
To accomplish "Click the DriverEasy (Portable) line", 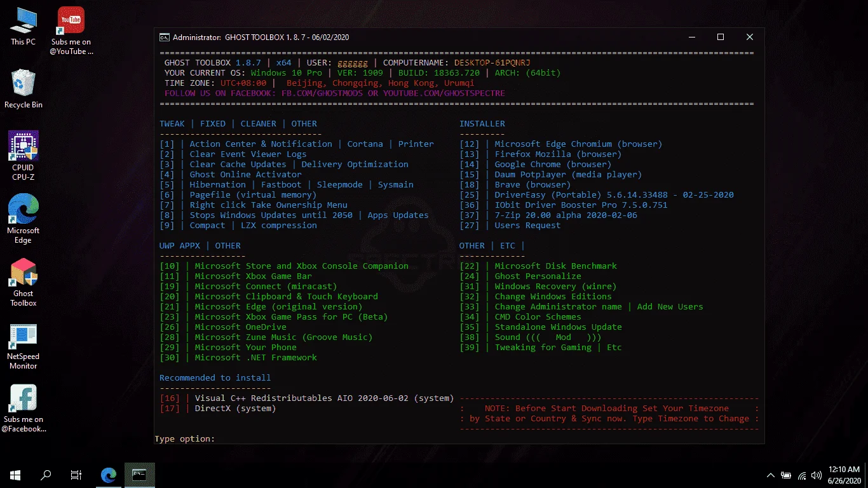I will tap(597, 195).
